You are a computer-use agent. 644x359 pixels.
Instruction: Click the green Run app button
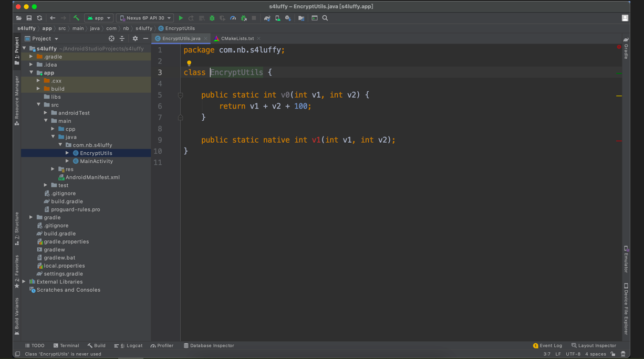click(181, 18)
